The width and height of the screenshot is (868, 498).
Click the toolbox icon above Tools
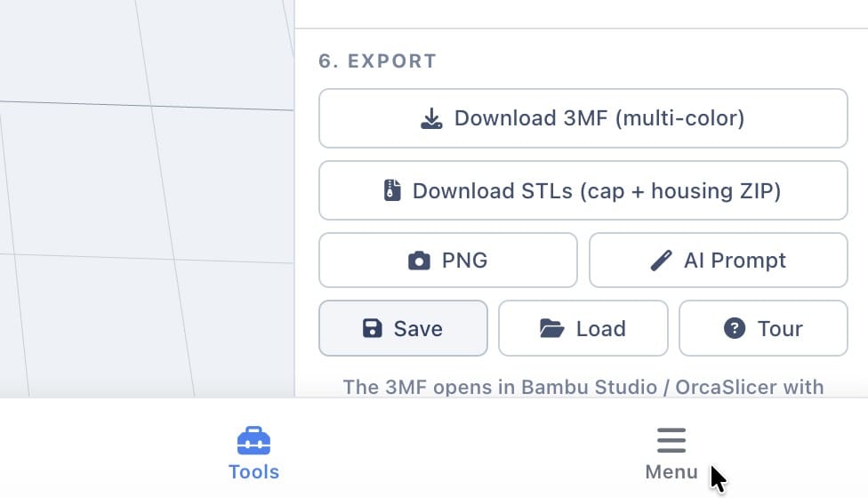click(x=253, y=440)
